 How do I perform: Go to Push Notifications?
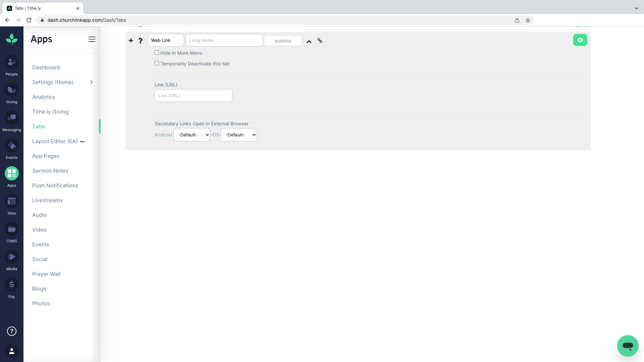click(x=55, y=185)
